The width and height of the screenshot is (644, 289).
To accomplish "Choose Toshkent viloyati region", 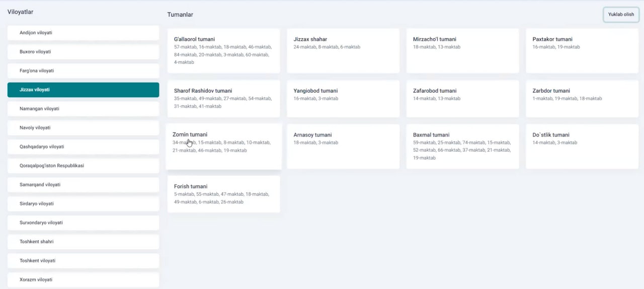I will tap(83, 261).
